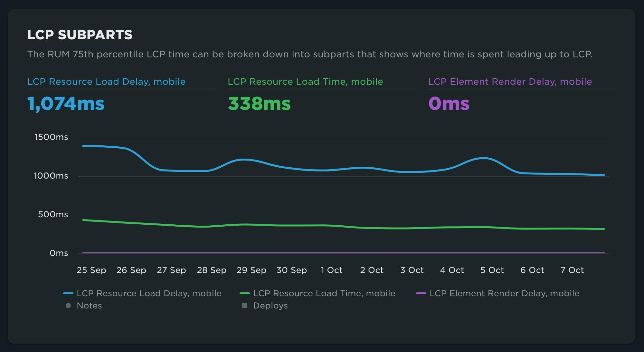Select the 1 Oct label on the x-axis
Image resolution: width=644 pixels, height=352 pixels.
tap(332, 270)
